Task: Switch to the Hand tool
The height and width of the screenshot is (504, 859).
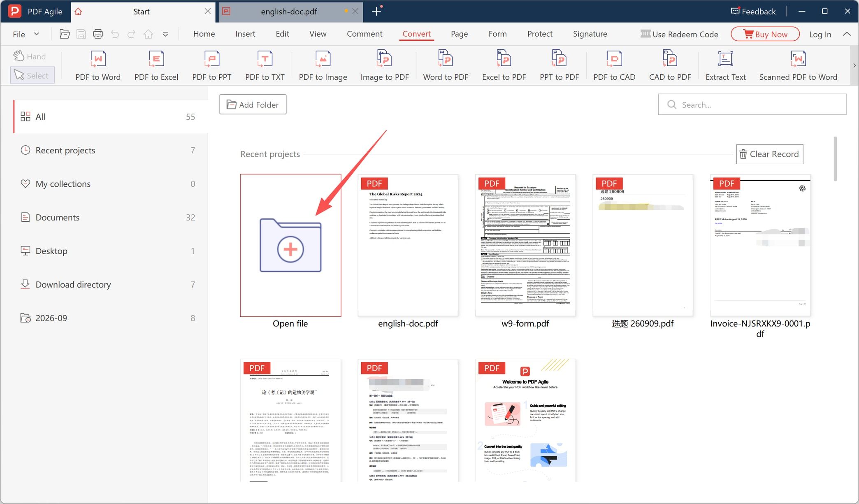Action: (x=30, y=56)
